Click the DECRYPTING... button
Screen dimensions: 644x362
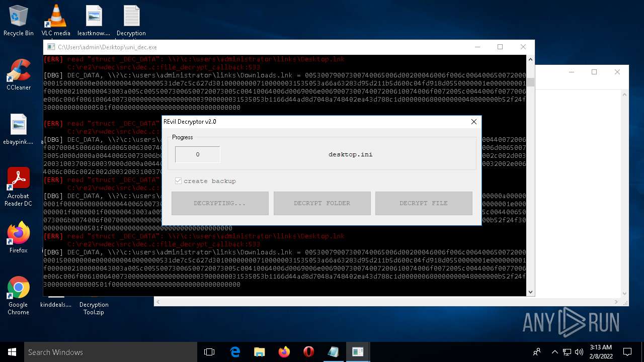[220, 203]
